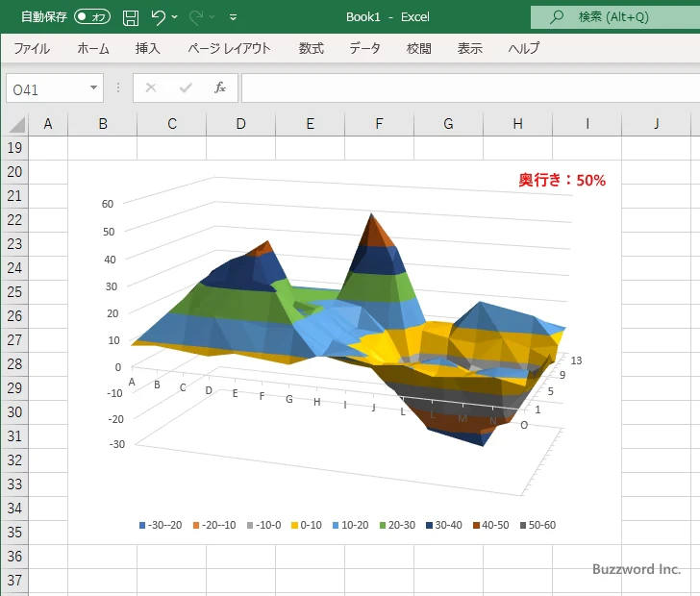This screenshot has height=596, width=700.
Task: Click the Undo arrow icon
Action: point(158,17)
